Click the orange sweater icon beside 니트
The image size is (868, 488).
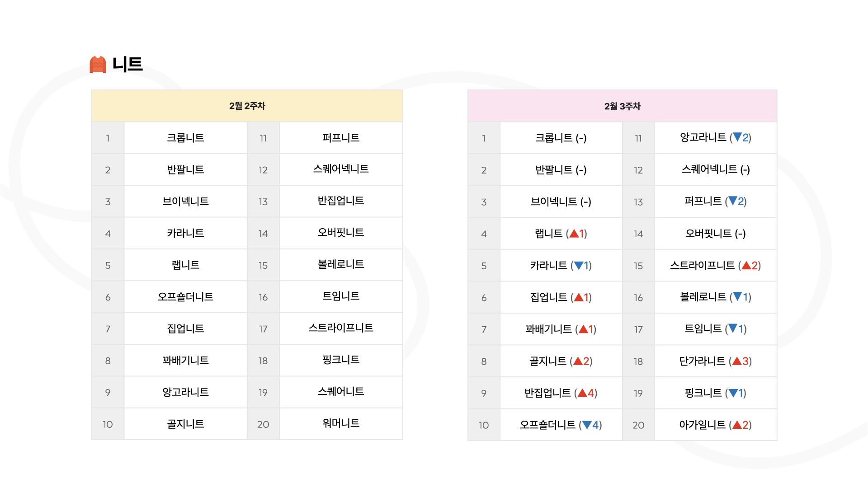point(98,64)
